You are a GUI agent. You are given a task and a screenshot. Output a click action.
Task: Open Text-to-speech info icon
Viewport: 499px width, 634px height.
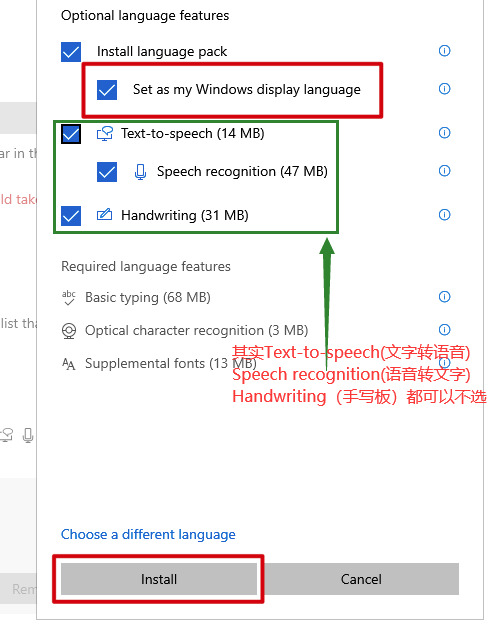click(x=444, y=133)
